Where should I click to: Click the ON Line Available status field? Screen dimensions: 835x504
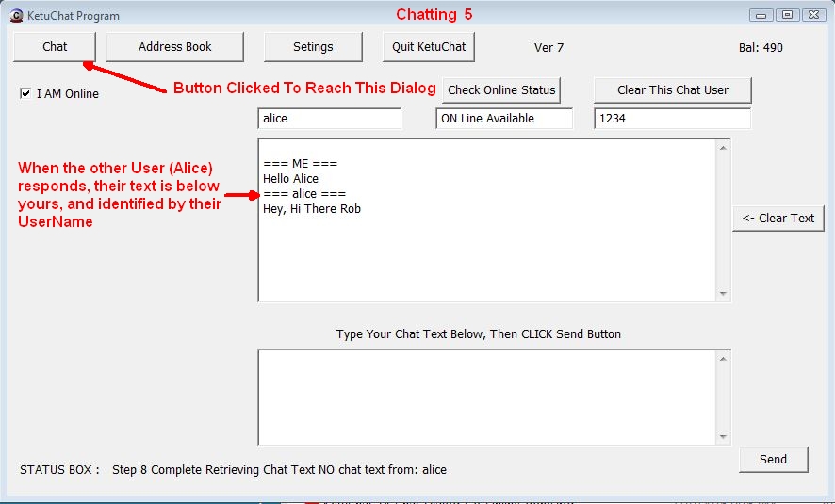coord(504,119)
